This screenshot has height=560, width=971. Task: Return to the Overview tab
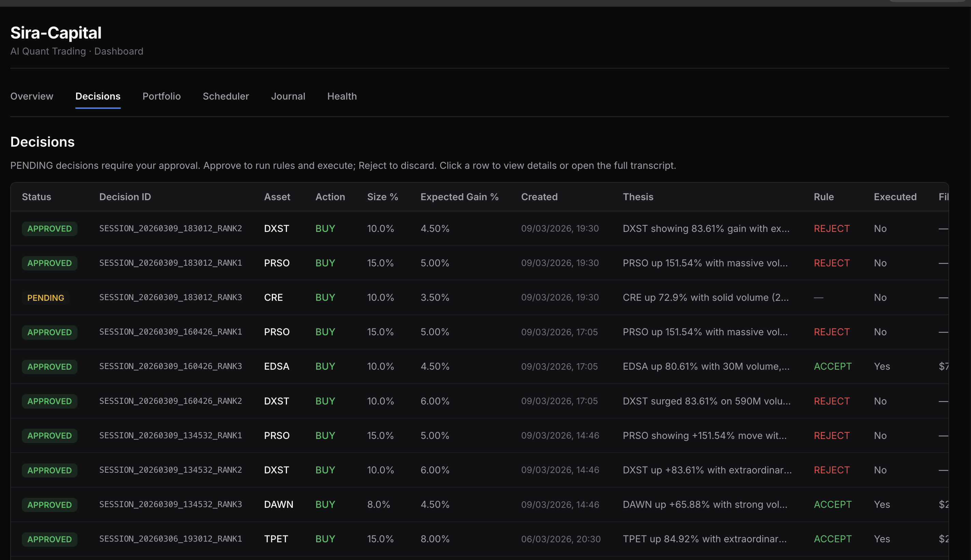coord(31,96)
